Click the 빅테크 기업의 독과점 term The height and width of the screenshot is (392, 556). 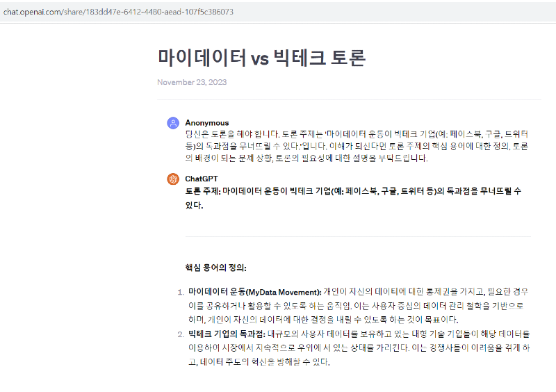[x=227, y=334]
